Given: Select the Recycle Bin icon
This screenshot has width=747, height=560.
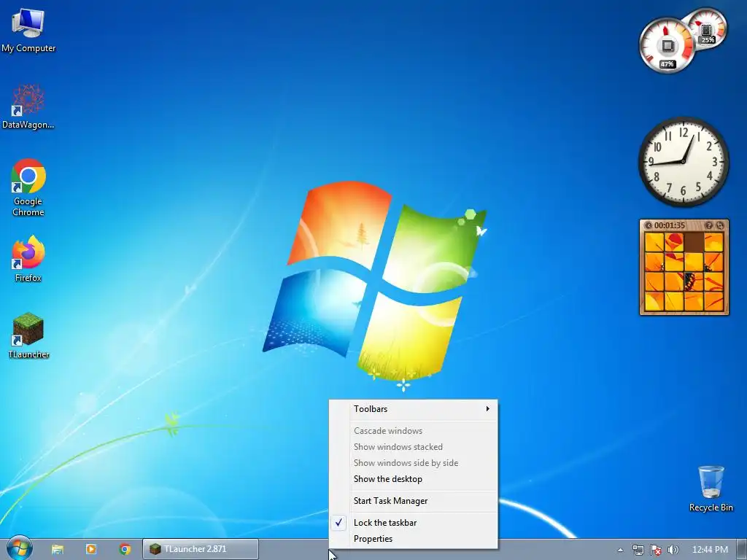Looking at the screenshot, I should coord(711,489).
